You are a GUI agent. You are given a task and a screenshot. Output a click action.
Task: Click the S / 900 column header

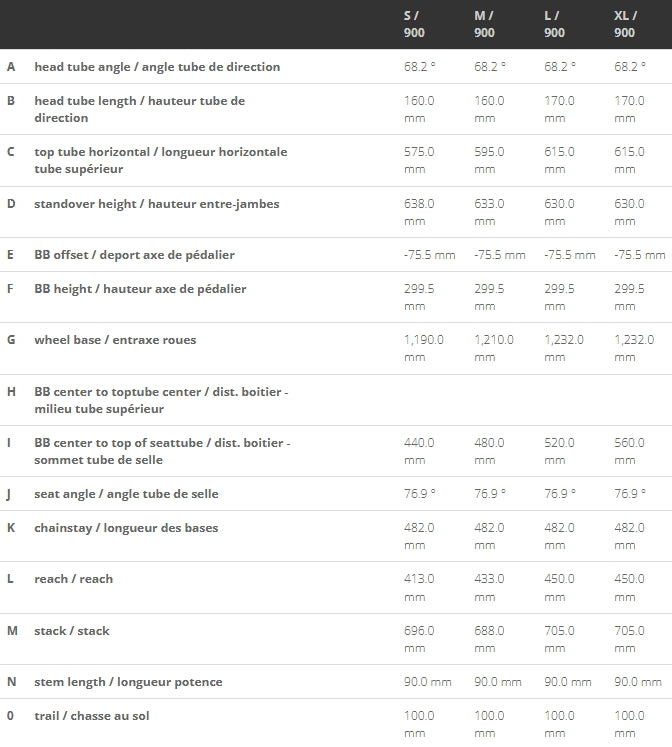point(415,25)
